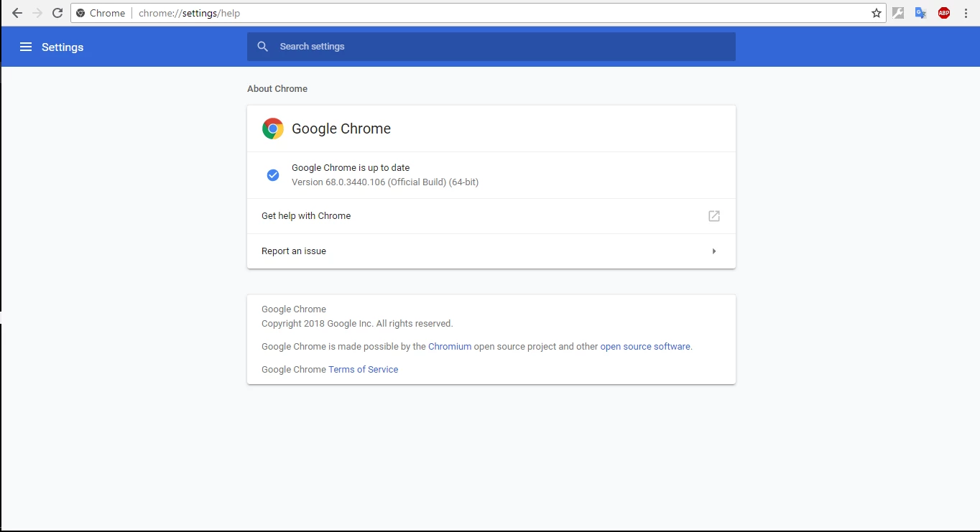Click the external link icon for Chrome help

point(714,216)
